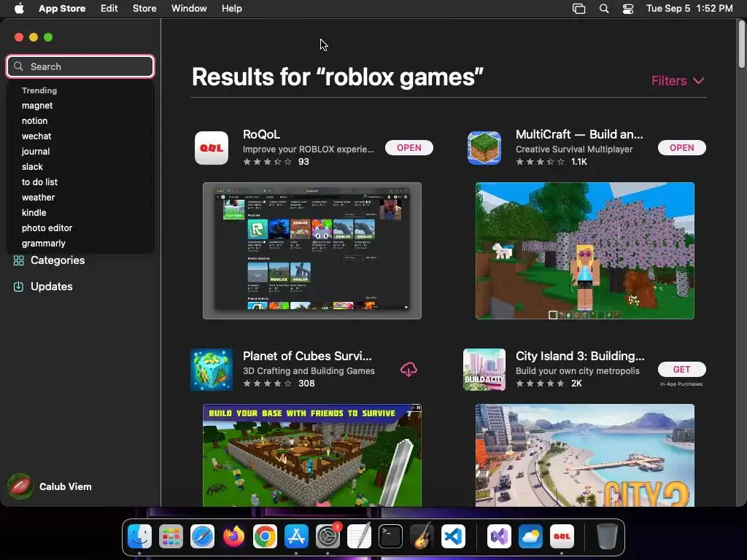The width and height of the screenshot is (747, 560).
Task: Open Control Center in the menu bar
Action: 628,9
